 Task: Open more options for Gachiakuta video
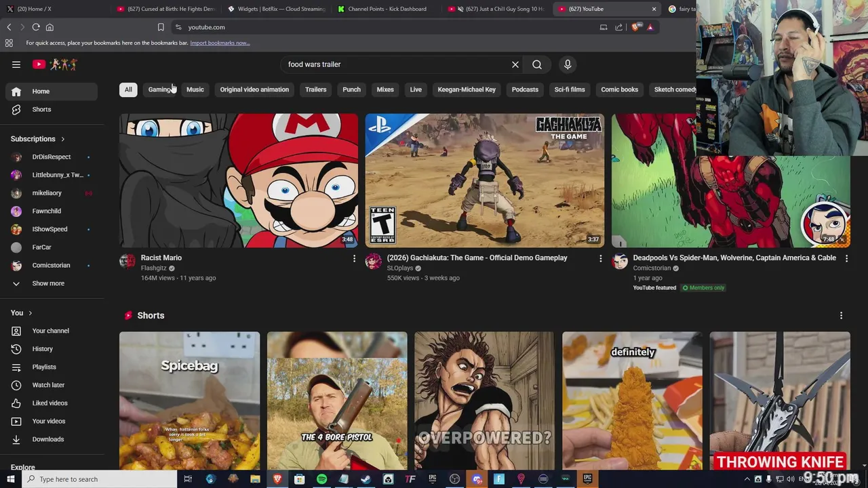click(x=600, y=258)
